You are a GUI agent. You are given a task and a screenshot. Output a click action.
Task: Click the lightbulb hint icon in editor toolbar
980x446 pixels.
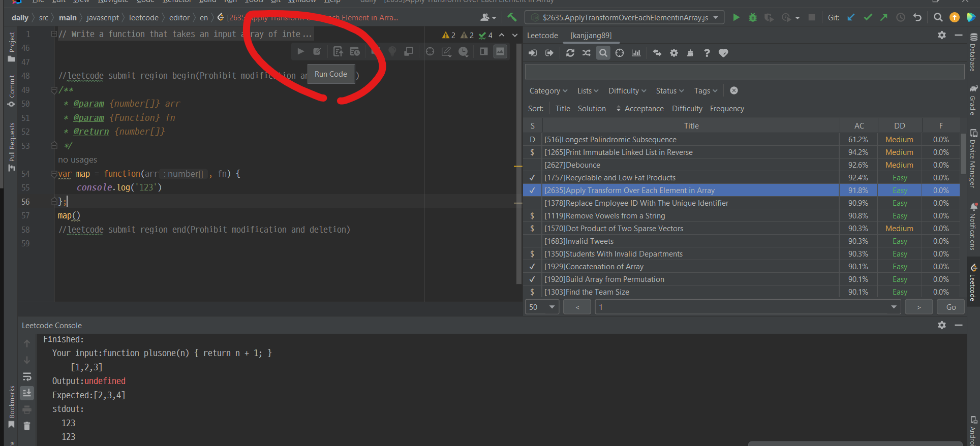coord(392,51)
